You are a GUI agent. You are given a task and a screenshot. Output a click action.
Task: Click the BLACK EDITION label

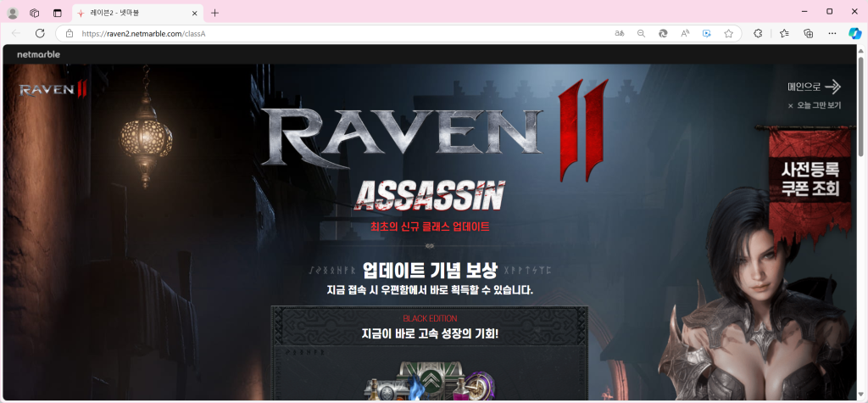click(430, 319)
